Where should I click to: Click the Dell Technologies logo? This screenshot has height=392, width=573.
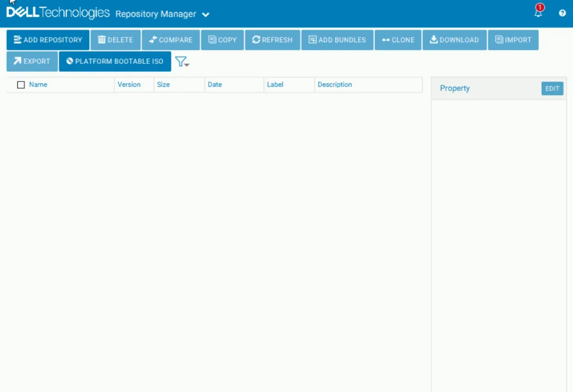click(x=58, y=13)
